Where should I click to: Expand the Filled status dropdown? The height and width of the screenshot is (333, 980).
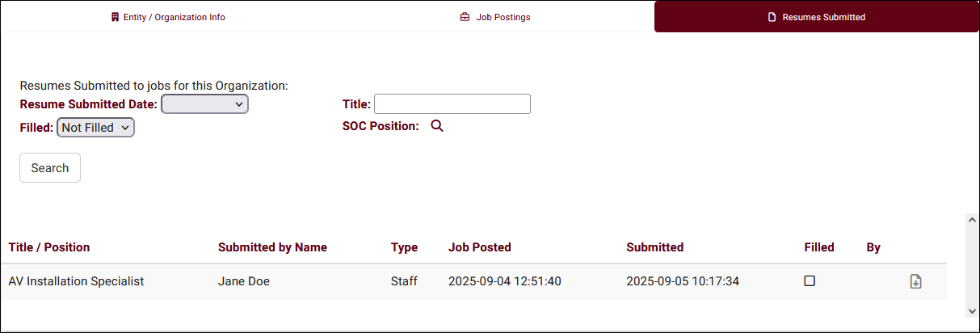coord(95,128)
